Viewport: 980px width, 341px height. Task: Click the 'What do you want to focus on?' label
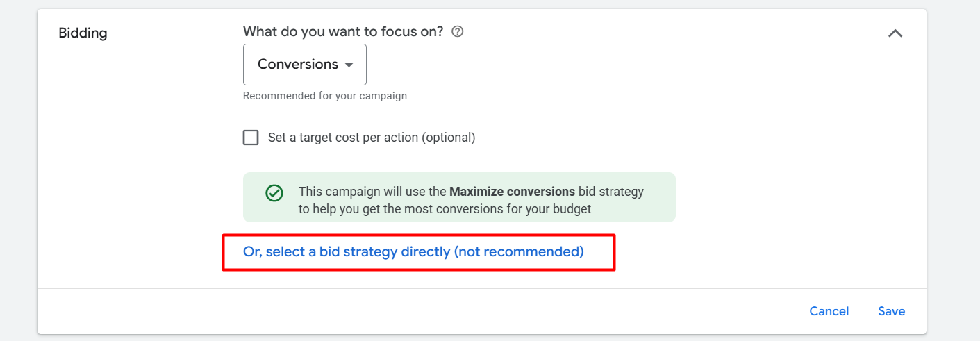(343, 31)
